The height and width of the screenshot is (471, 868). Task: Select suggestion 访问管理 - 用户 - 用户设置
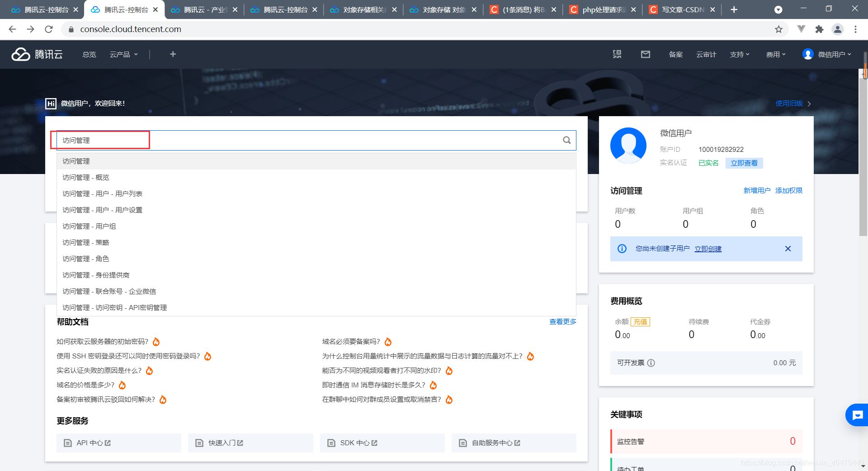point(316,210)
